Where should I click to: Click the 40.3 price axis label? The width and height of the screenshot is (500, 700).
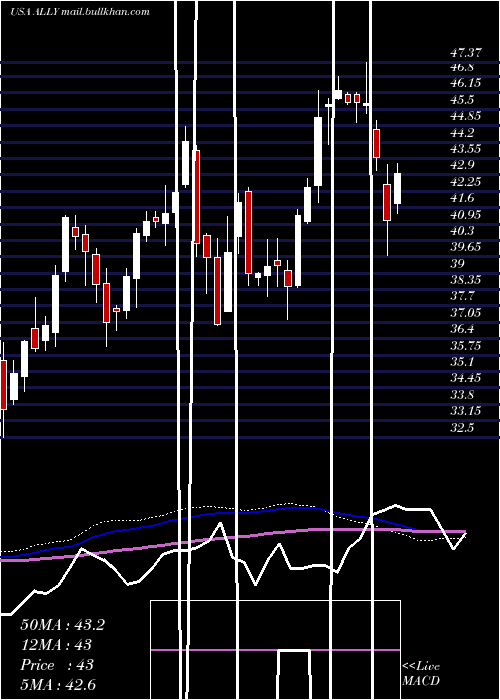(x=462, y=230)
